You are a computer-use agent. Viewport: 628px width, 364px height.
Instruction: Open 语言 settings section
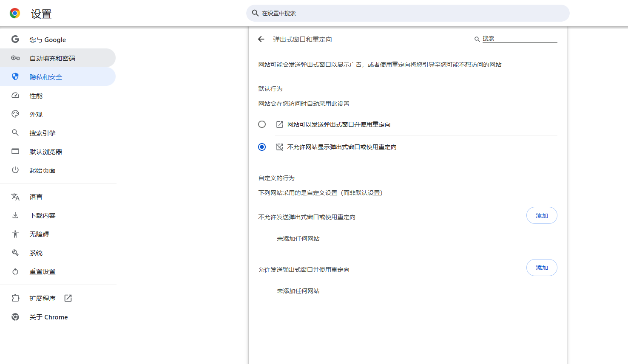point(58,197)
